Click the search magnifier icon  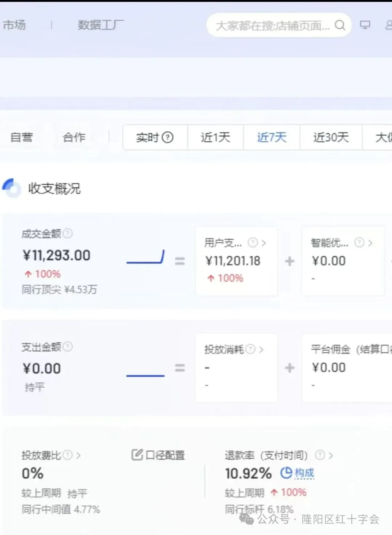pos(340,25)
